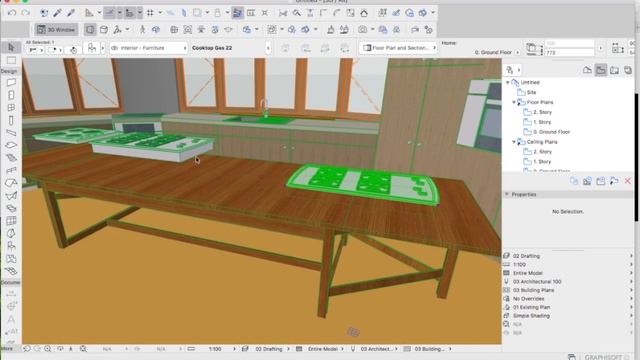Select the Window tool
This screenshot has height=360, width=640.
11,108
